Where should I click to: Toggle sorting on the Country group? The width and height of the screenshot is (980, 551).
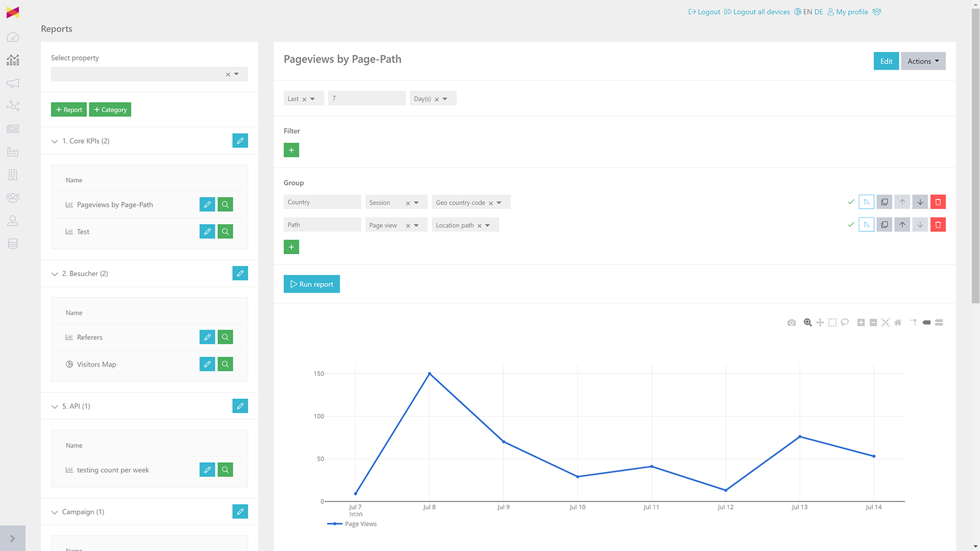point(866,202)
